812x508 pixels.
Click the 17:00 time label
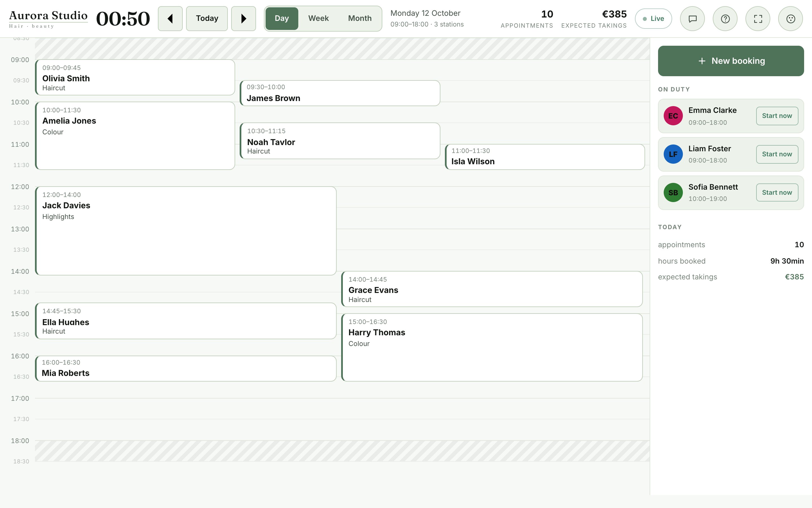point(20,398)
